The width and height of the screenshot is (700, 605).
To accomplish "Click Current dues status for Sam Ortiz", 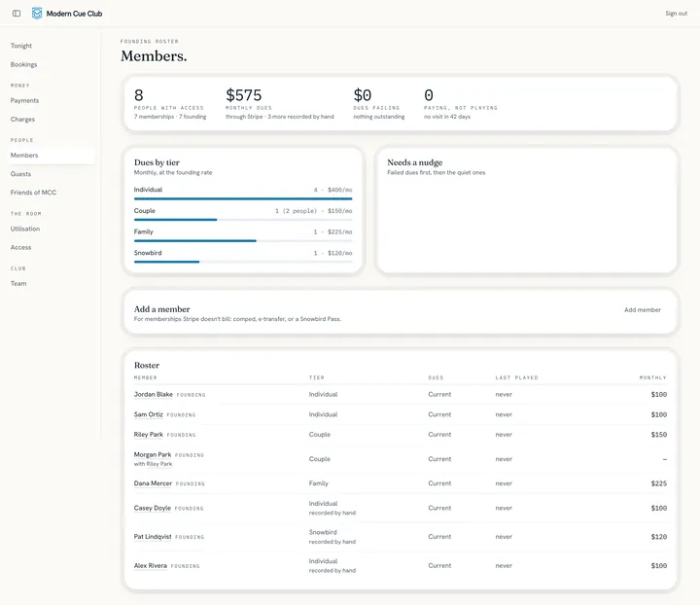I will click(x=439, y=414).
